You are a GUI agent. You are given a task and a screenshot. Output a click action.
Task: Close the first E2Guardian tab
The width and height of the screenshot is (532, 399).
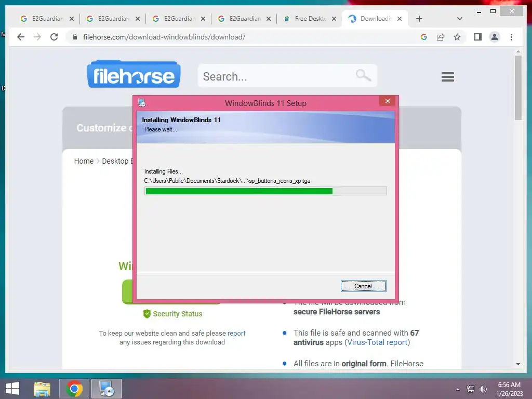point(72,19)
